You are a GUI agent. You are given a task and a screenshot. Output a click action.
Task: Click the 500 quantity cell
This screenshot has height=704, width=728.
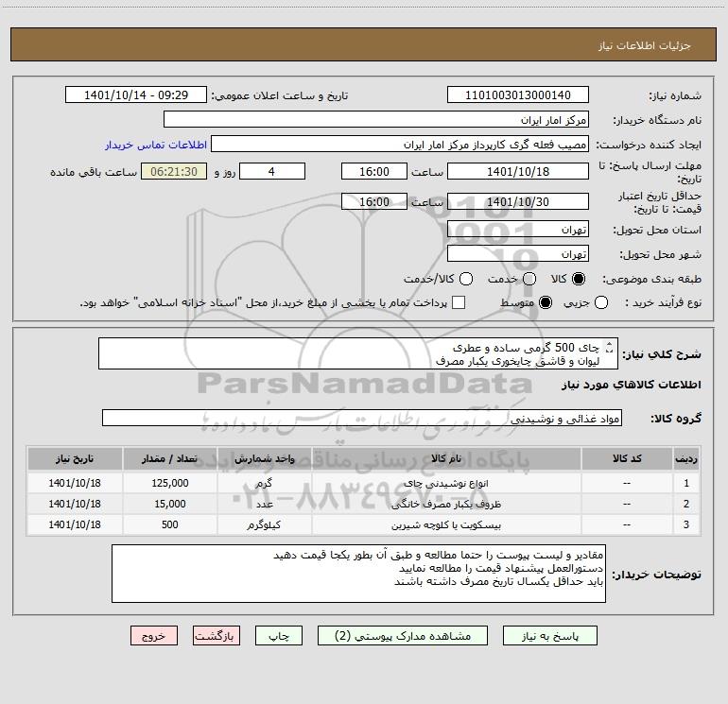tap(170, 524)
